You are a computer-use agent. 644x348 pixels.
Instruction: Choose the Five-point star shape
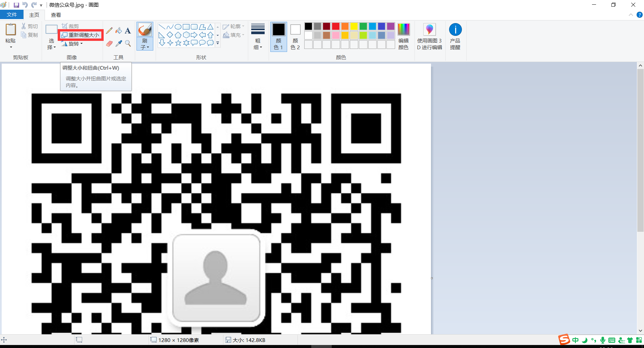[x=178, y=43]
